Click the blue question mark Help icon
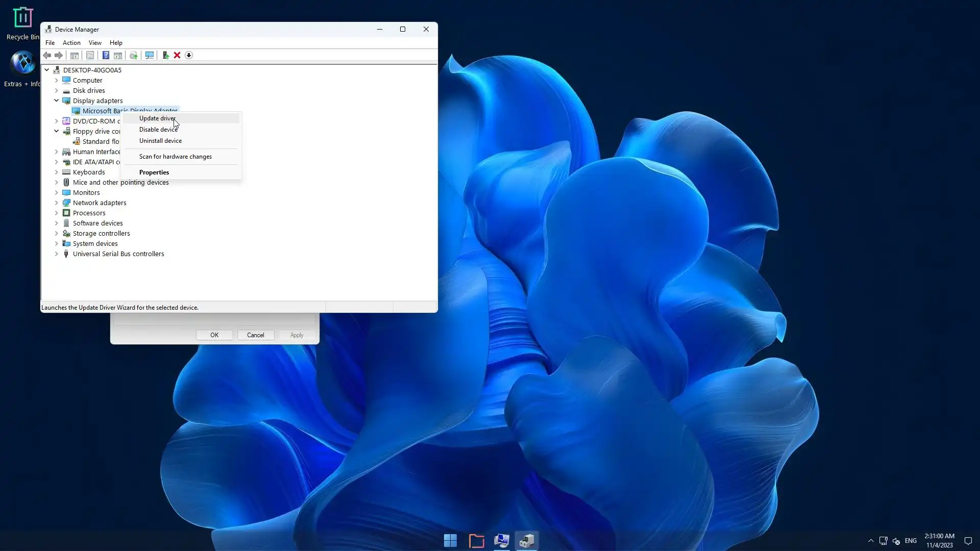 [106, 55]
